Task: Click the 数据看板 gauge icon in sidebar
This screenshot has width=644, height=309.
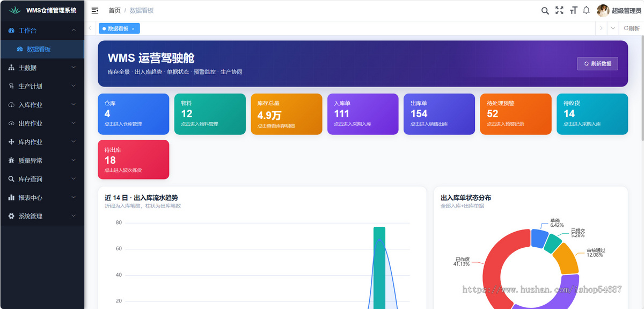Action: (x=20, y=49)
